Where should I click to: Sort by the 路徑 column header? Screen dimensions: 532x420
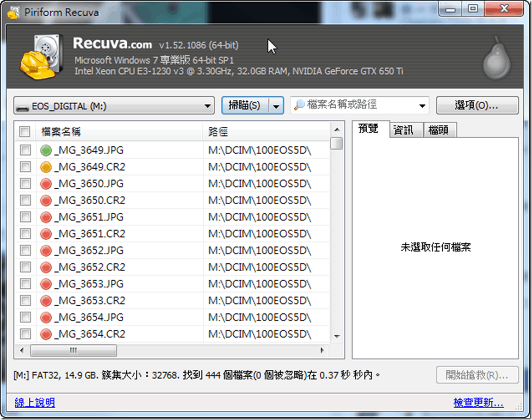pos(267,132)
